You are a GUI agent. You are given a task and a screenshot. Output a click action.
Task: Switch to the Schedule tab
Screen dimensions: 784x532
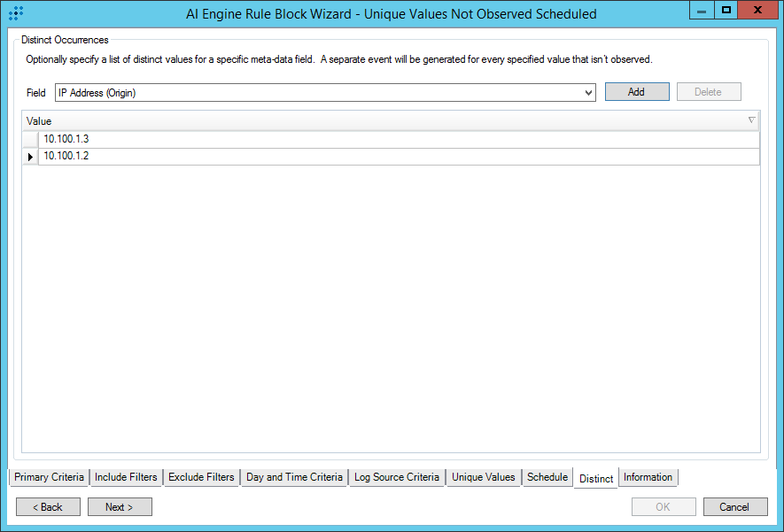[x=547, y=477]
